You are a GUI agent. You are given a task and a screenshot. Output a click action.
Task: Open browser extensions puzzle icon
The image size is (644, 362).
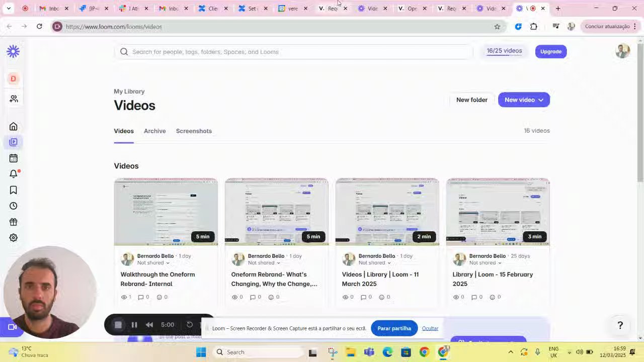(534, 27)
